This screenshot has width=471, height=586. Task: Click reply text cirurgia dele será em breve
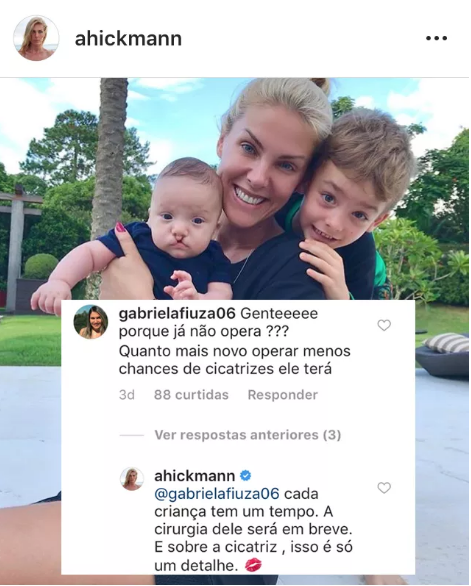click(x=253, y=529)
